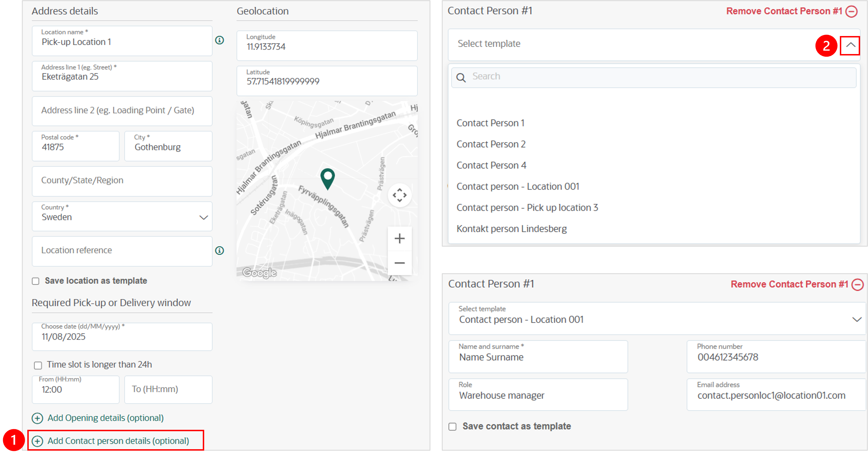Choose Contact Person 4 from template list
The height and width of the screenshot is (454, 868).
coord(491,166)
